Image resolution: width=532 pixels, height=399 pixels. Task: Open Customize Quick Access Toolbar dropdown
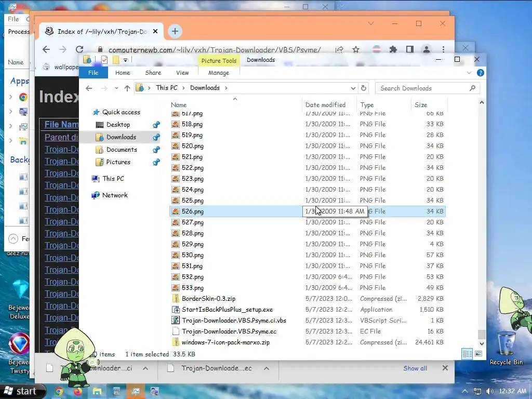125,60
